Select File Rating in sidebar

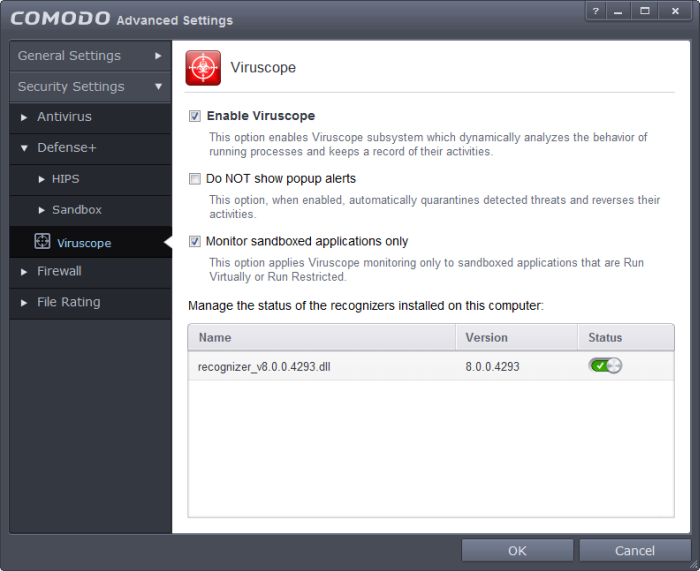(90, 302)
